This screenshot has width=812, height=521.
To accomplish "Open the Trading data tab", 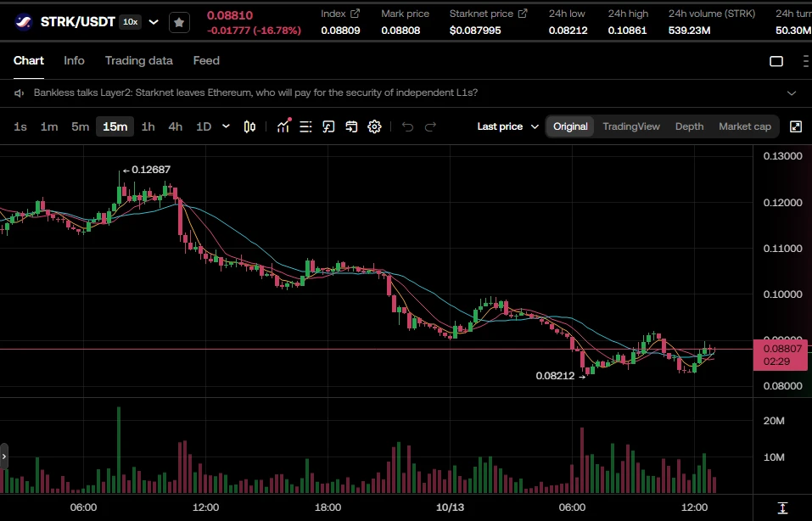I will (x=139, y=60).
